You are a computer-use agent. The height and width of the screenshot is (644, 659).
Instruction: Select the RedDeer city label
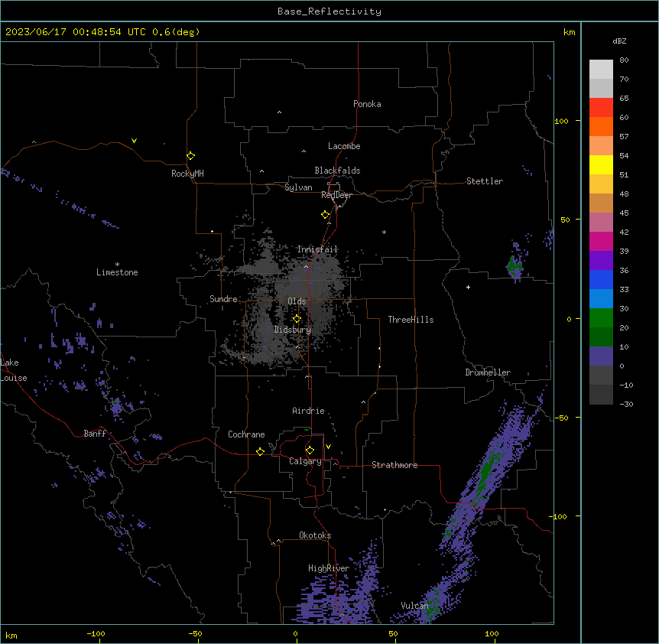click(x=336, y=195)
